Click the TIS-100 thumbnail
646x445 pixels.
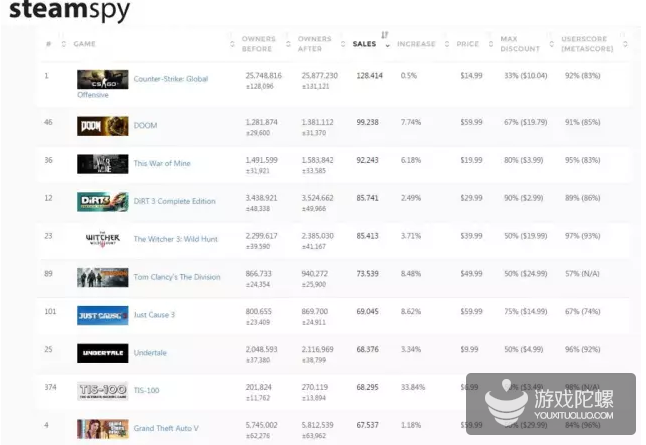[x=103, y=391]
